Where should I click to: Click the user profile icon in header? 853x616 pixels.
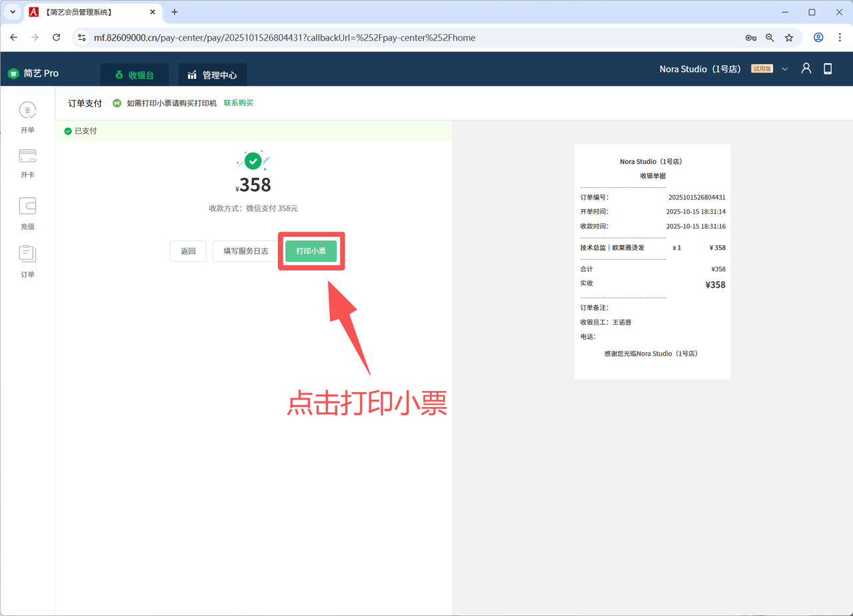[x=806, y=69]
